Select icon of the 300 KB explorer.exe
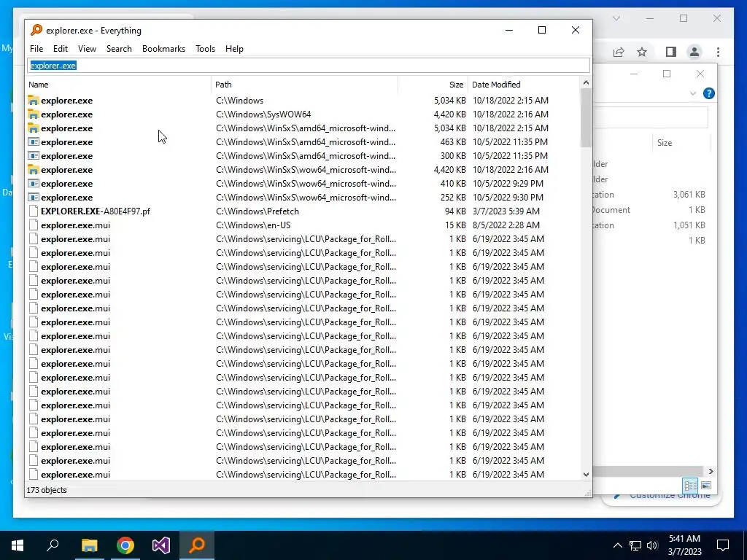The width and height of the screenshot is (747, 560). click(33, 156)
